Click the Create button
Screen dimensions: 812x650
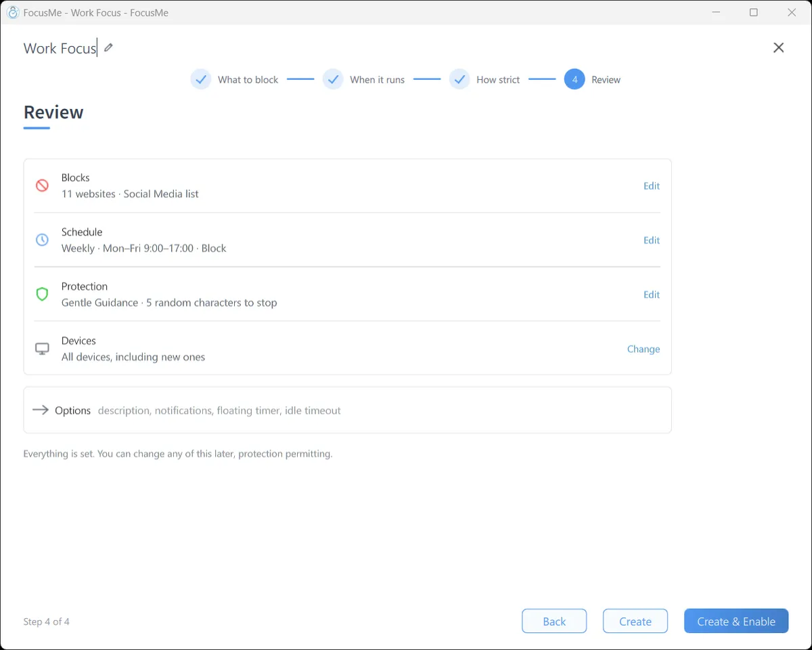pyautogui.click(x=635, y=621)
